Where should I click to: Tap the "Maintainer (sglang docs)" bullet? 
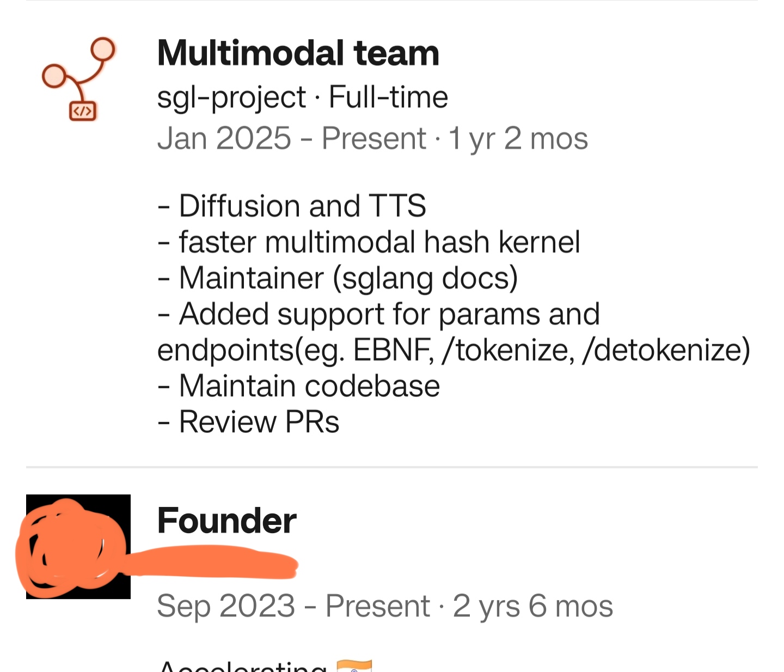pos(347,278)
